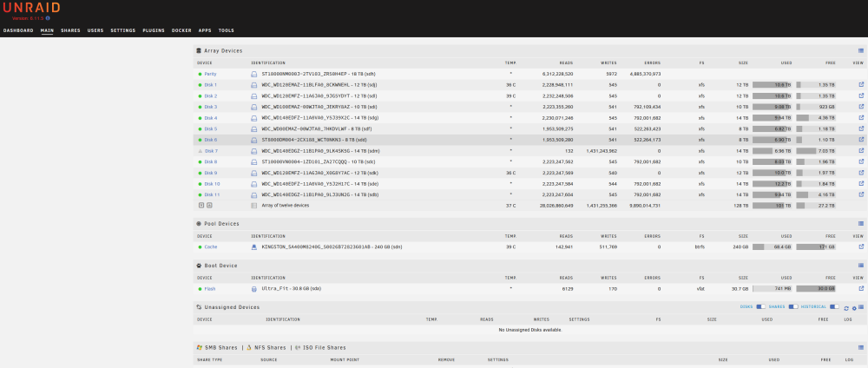Select the NFS Shares heading
868x368 pixels.
pyautogui.click(x=270, y=347)
